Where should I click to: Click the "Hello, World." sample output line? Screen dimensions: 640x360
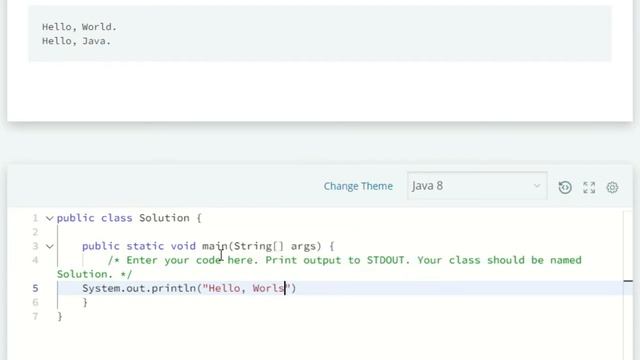pyautogui.click(x=79, y=27)
